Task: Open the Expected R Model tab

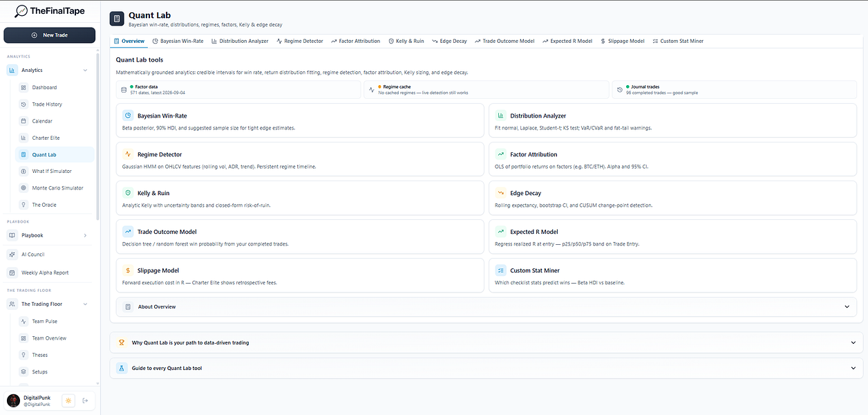Action: coord(567,41)
